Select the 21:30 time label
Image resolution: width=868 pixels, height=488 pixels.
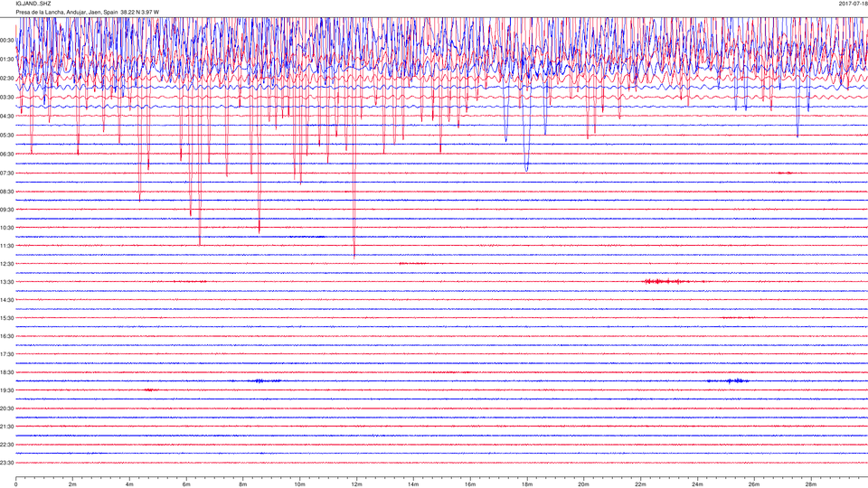point(7,427)
